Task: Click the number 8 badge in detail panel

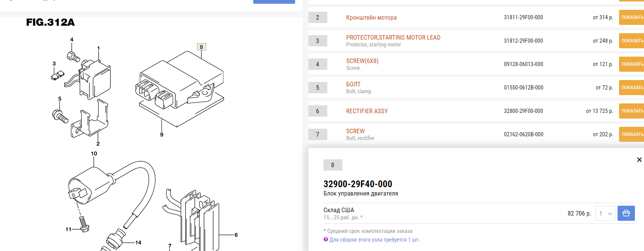Action: pos(333,165)
